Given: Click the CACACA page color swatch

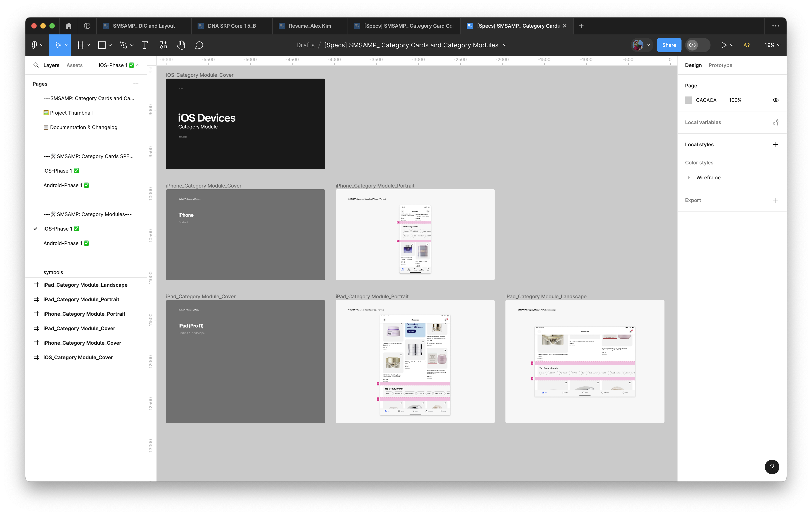Looking at the screenshot, I should [x=689, y=100].
